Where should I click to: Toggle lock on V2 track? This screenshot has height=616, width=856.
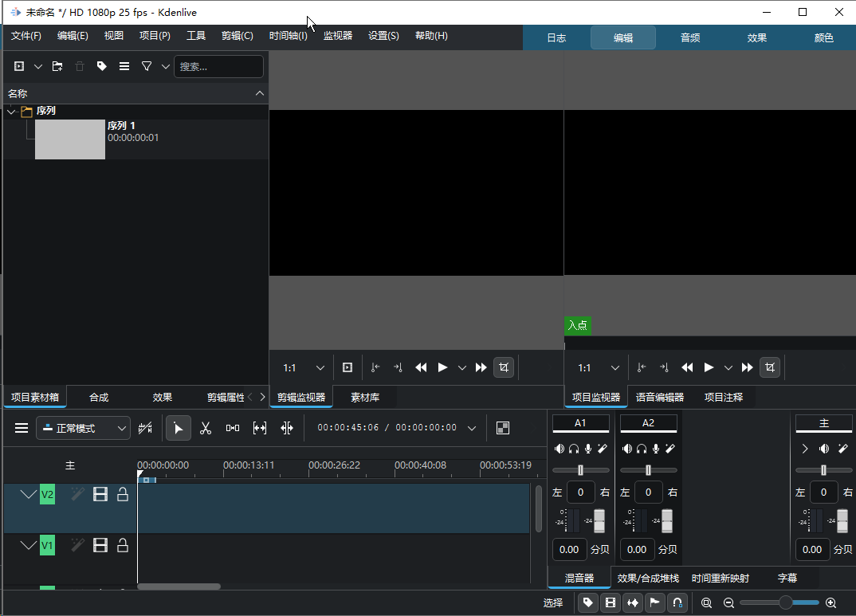point(123,495)
